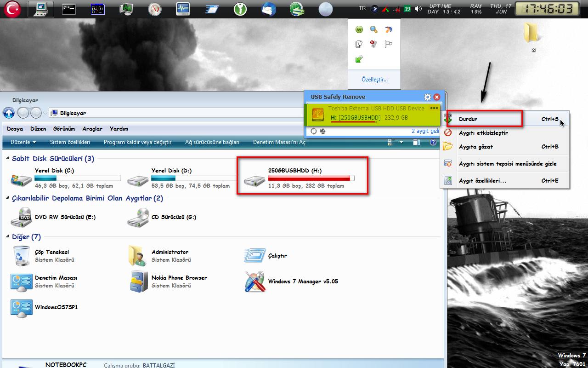Open the Görünüm menu
The width and height of the screenshot is (588, 368).
pyautogui.click(x=64, y=129)
